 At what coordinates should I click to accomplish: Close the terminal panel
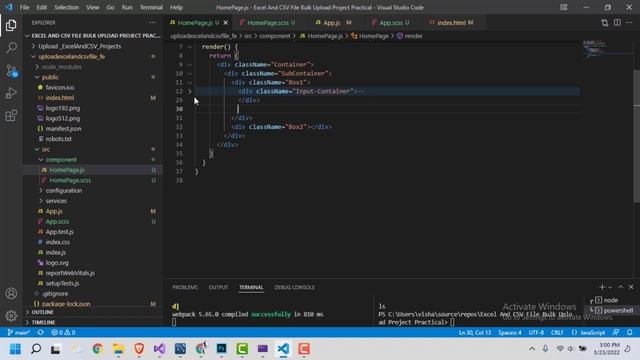click(631, 287)
